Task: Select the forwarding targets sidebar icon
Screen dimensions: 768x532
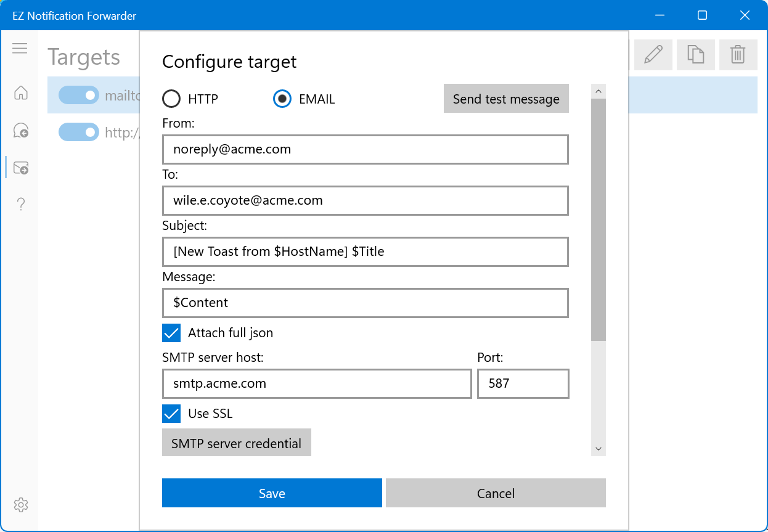Action: tap(21, 168)
